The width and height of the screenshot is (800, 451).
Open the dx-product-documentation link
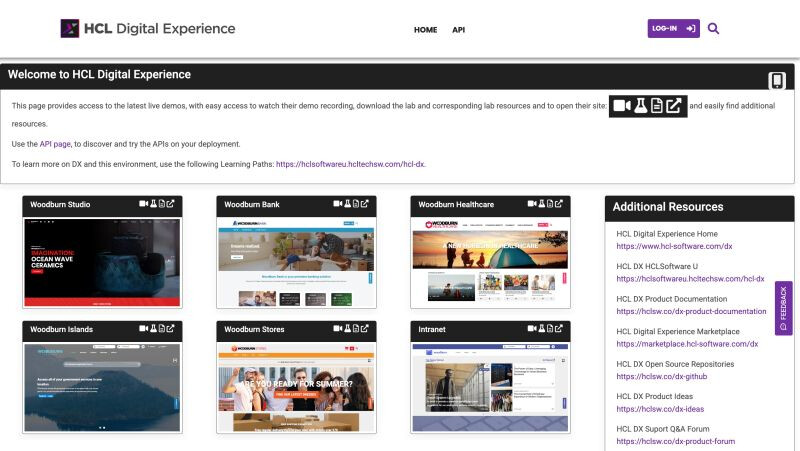[x=691, y=311]
